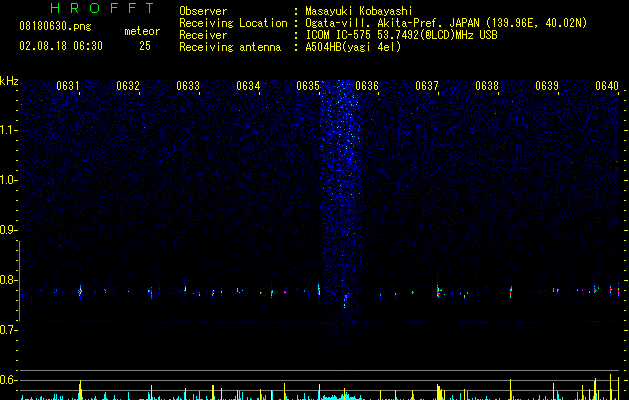Select the file name 08180630.png
Screen dimensions: 629x400
point(55,27)
